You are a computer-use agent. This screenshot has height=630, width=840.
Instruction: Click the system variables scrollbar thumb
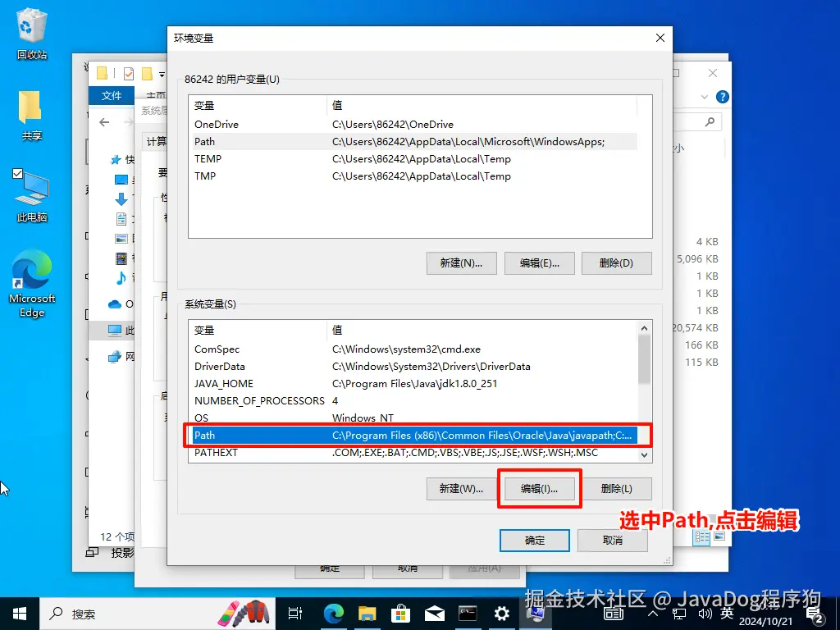pyautogui.click(x=645, y=359)
